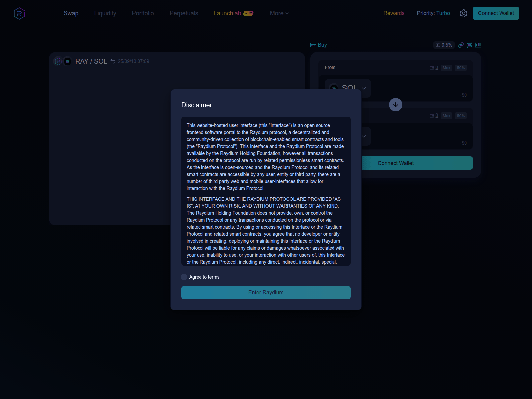Select 50% of balance in From field
This screenshot has height=399, width=532.
[461, 67]
